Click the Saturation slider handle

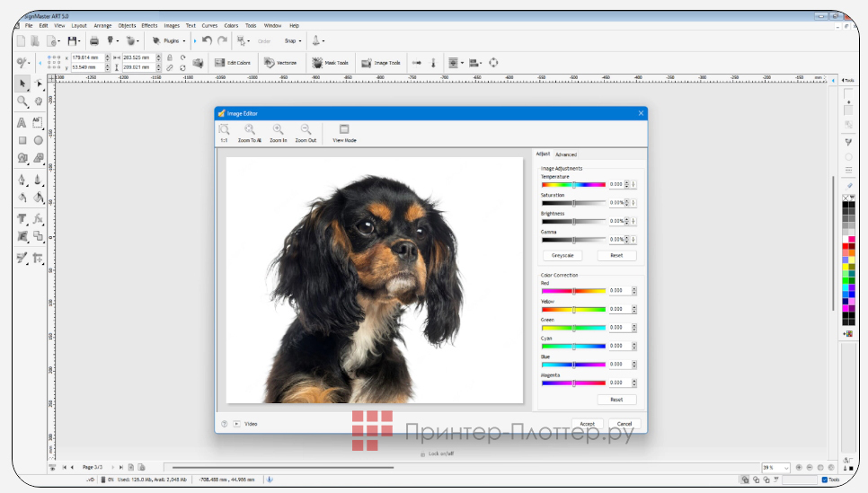point(573,203)
